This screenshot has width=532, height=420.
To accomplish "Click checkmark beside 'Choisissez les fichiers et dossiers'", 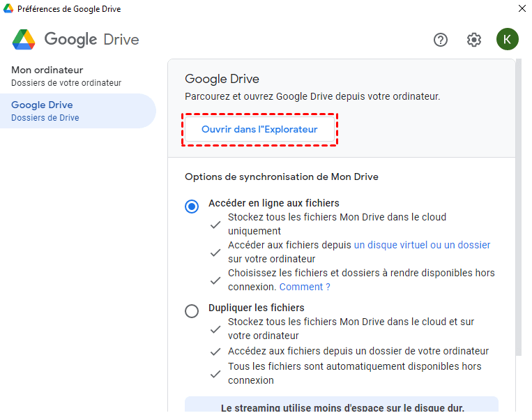I will pyautogui.click(x=216, y=280).
